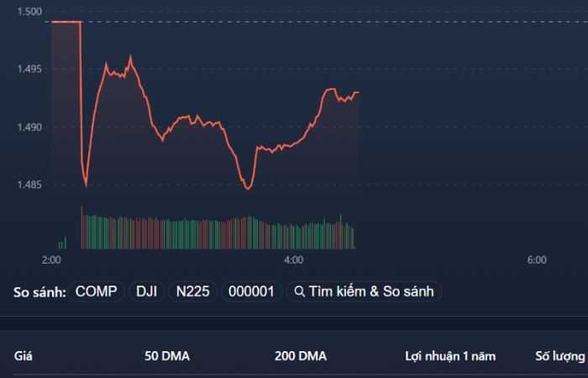Viewport: 588px width, 378px height.
Task: Compare with the DJI index
Action: tap(147, 291)
